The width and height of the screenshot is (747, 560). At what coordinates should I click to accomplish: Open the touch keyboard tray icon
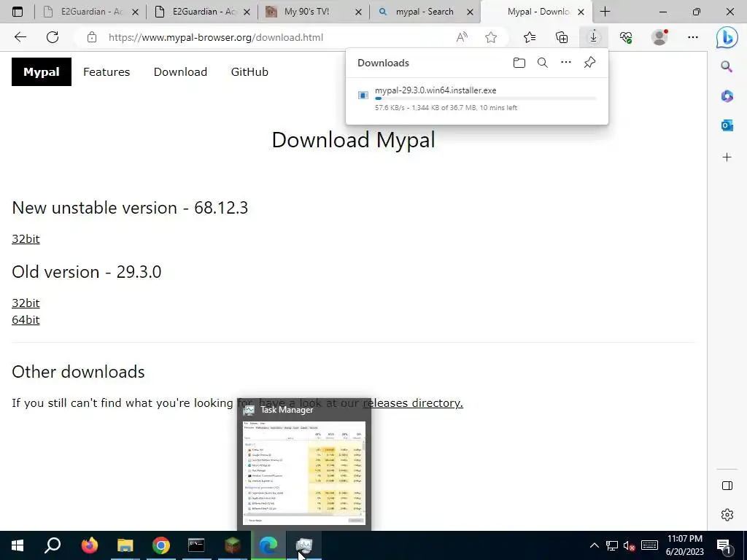click(x=649, y=545)
